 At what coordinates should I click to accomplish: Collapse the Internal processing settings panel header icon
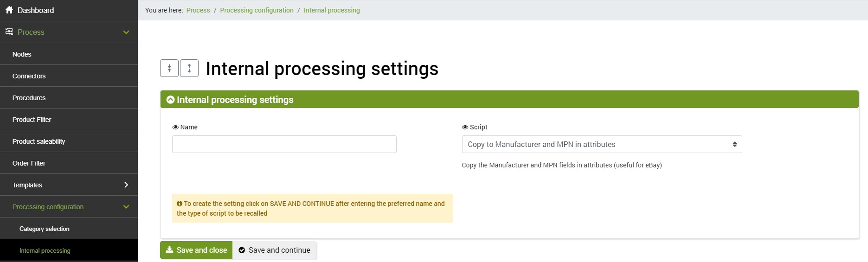click(x=170, y=100)
